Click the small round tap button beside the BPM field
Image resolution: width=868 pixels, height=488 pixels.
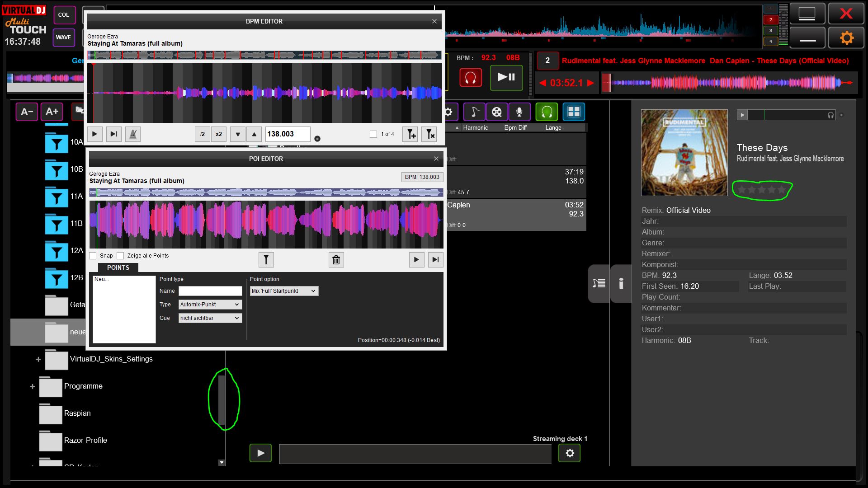(317, 139)
